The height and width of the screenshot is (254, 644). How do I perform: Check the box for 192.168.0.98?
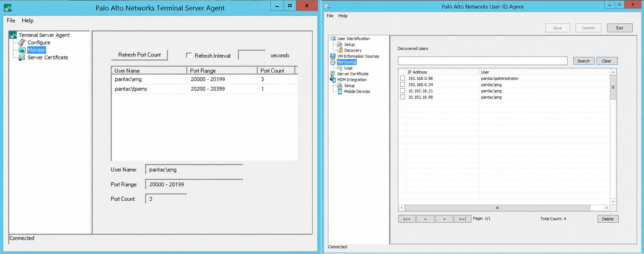click(x=402, y=78)
